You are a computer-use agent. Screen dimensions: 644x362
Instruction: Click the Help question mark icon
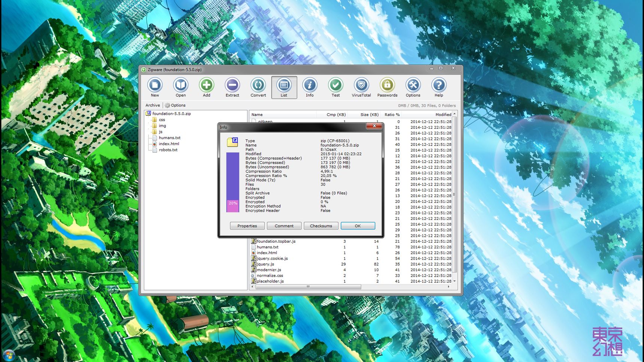[439, 85]
